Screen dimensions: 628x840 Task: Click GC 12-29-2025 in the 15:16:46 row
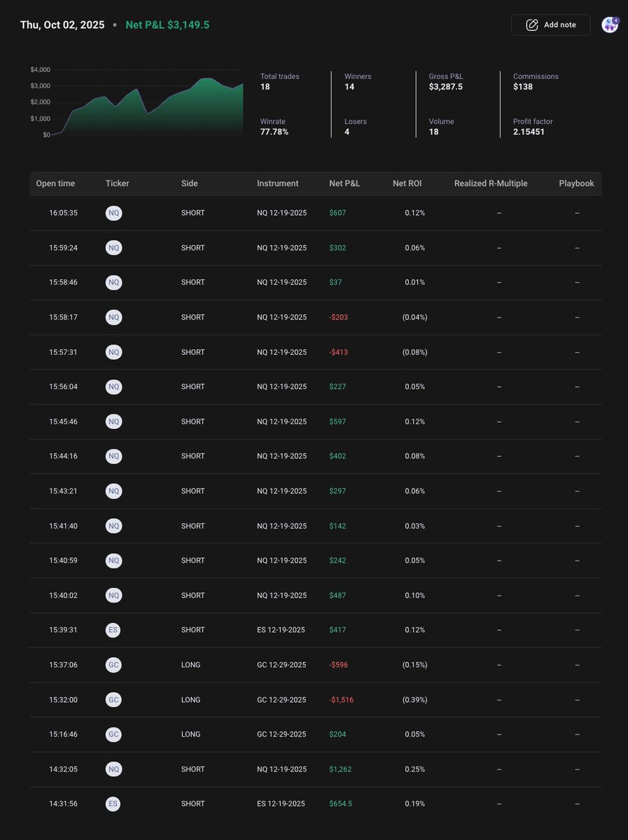tap(281, 734)
